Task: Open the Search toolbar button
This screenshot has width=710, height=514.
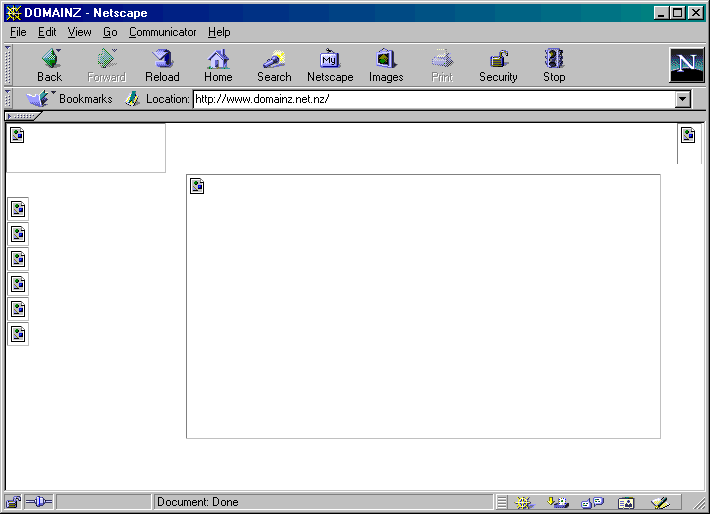Action: (274, 65)
